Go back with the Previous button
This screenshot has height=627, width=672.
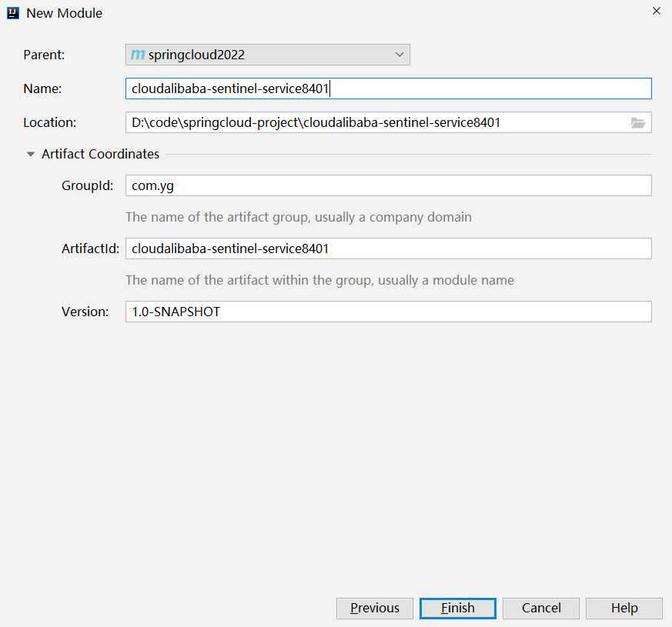point(375,609)
